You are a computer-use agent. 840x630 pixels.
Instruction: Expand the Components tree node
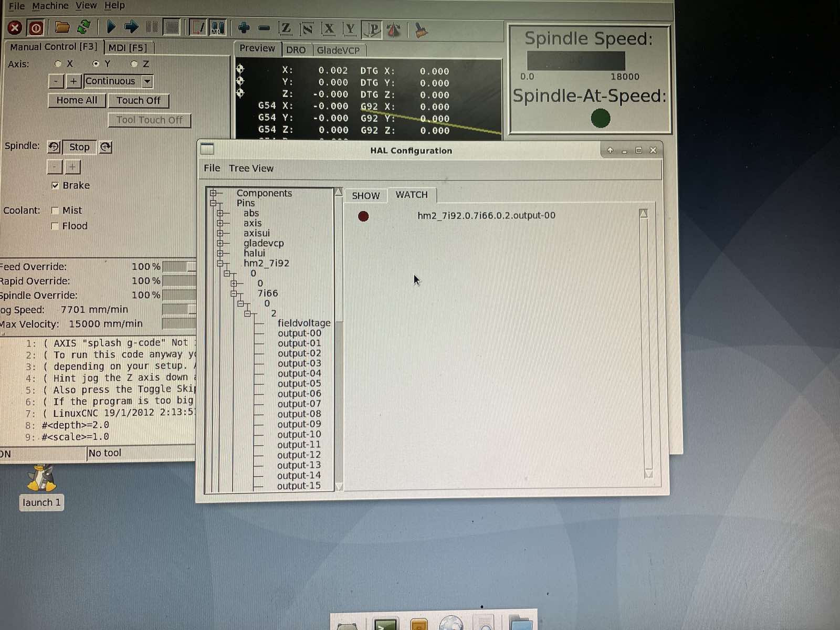point(213,193)
